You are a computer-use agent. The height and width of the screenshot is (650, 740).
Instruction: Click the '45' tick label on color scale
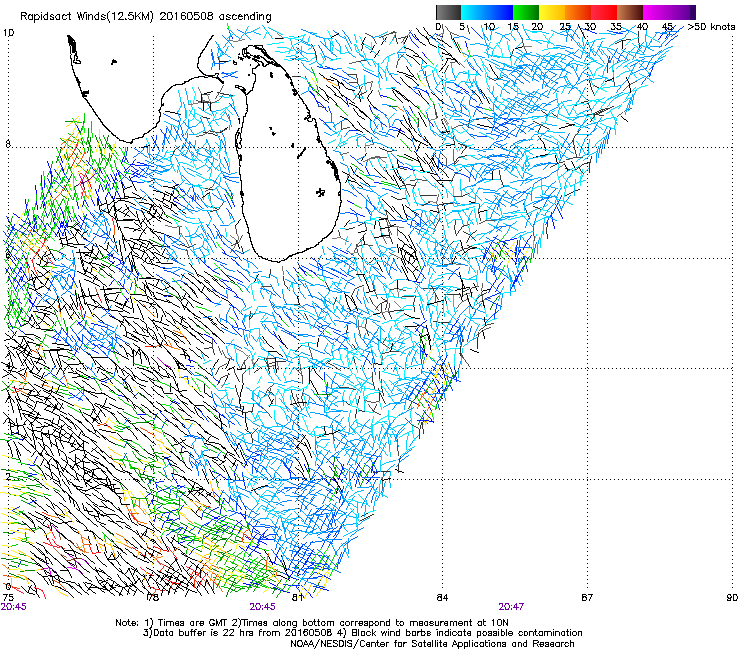tap(667, 27)
